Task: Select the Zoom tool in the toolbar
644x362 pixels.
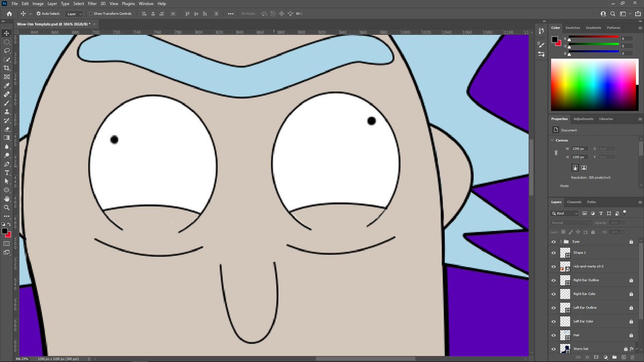Action: [7, 207]
